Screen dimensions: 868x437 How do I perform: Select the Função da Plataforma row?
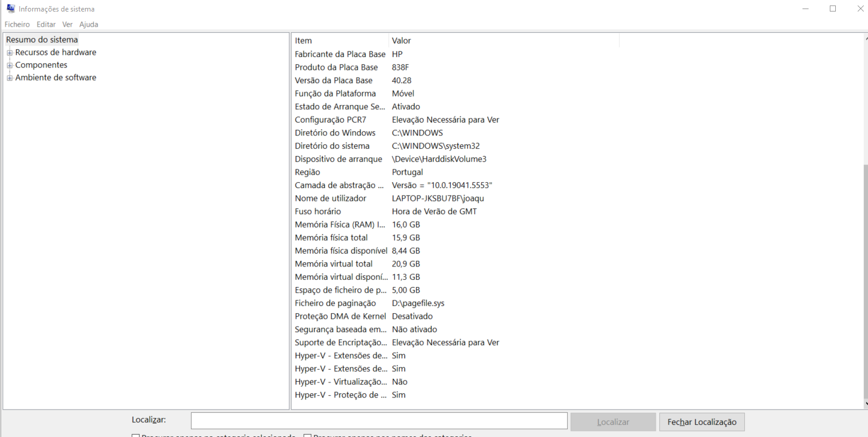click(456, 93)
